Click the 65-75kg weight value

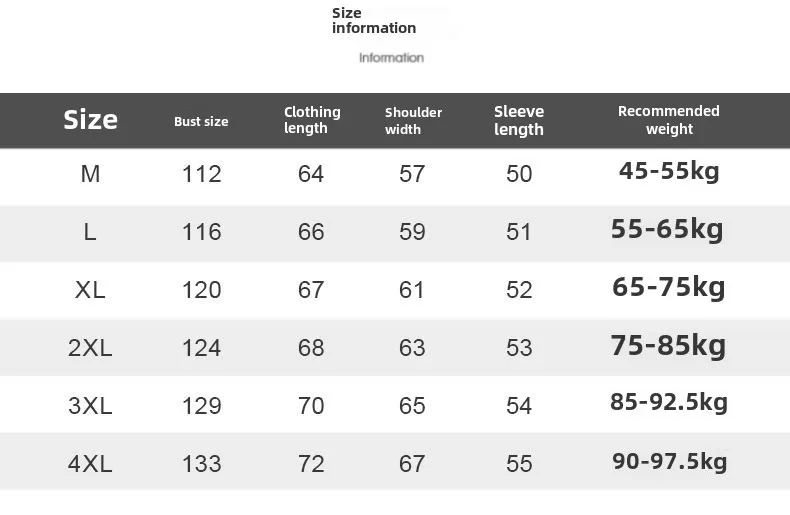tap(669, 287)
